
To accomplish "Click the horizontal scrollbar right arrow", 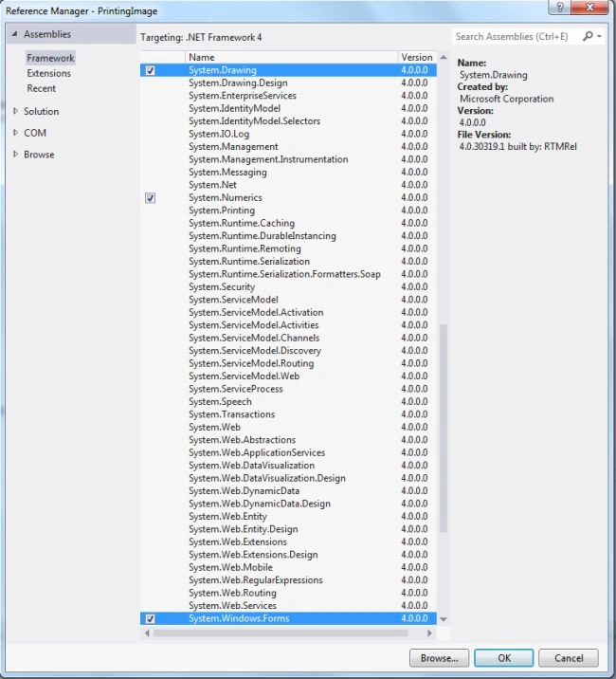I will (429, 633).
